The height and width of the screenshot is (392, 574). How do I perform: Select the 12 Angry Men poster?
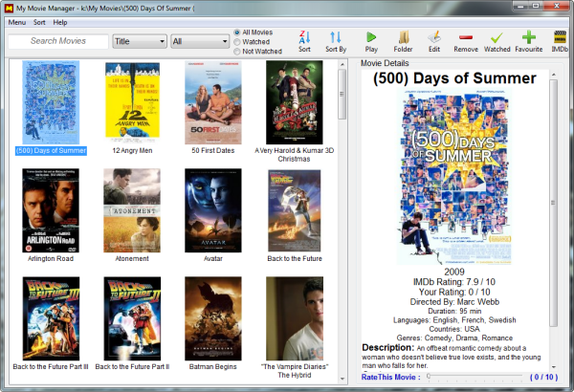coord(132,102)
